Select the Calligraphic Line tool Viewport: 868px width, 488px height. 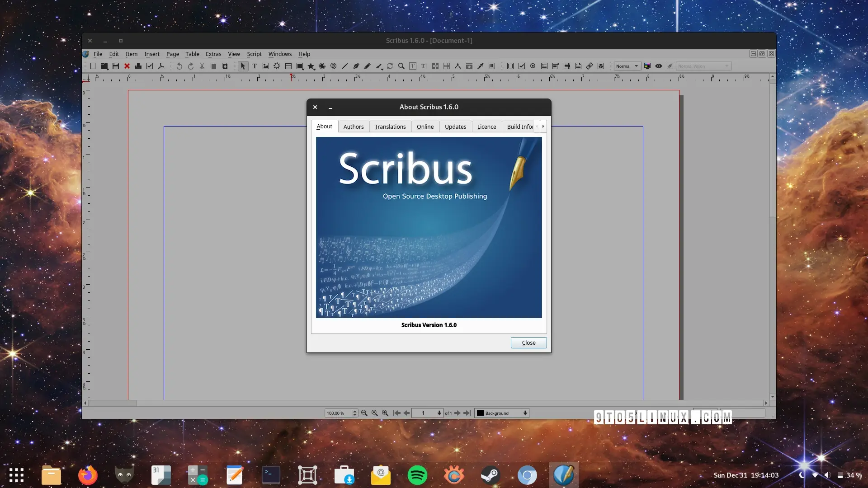point(379,66)
